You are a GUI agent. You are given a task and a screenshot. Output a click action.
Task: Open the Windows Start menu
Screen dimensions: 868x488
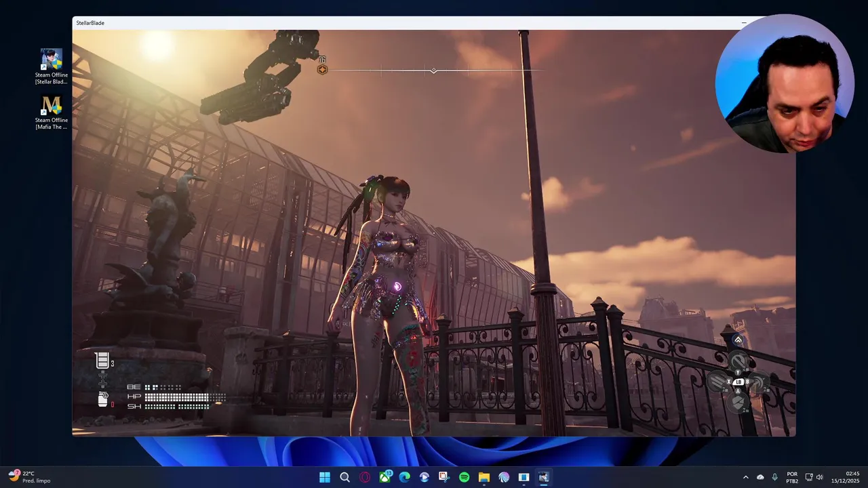[325, 477]
